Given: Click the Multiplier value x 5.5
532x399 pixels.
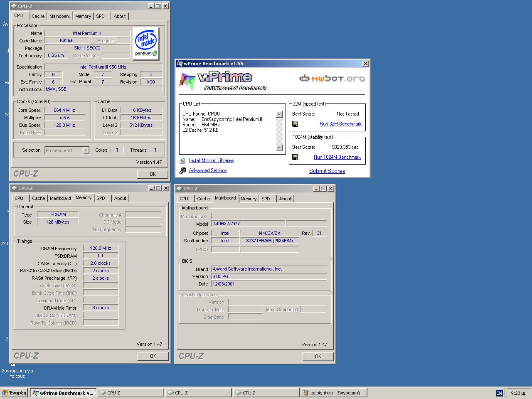Looking at the screenshot, I should click(x=64, y=118).
